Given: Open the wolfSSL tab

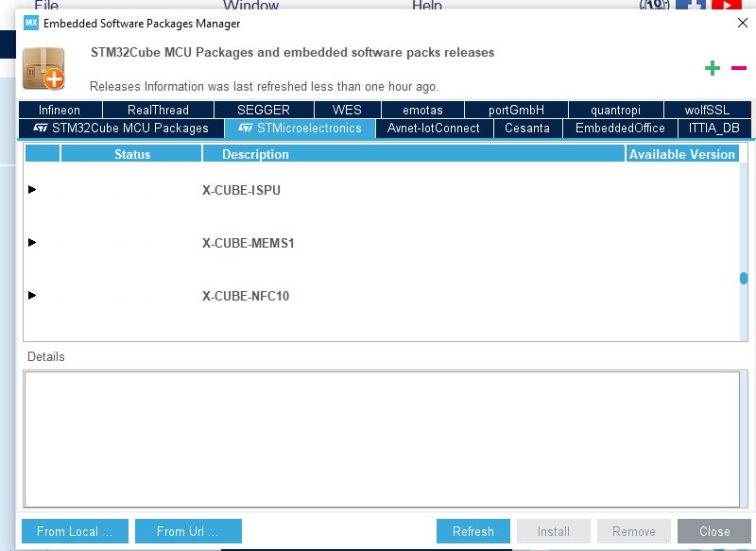Looking at the screenshot, I should point(707,110).
